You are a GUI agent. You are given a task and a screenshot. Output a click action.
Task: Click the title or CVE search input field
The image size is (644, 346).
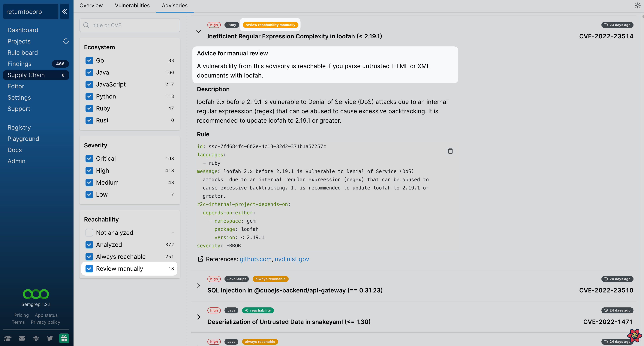click(130, 25)
